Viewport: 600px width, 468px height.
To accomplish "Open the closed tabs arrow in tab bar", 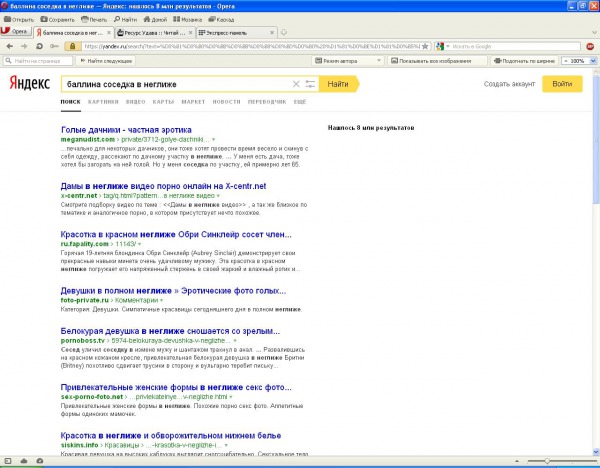I will coord(594,33).
